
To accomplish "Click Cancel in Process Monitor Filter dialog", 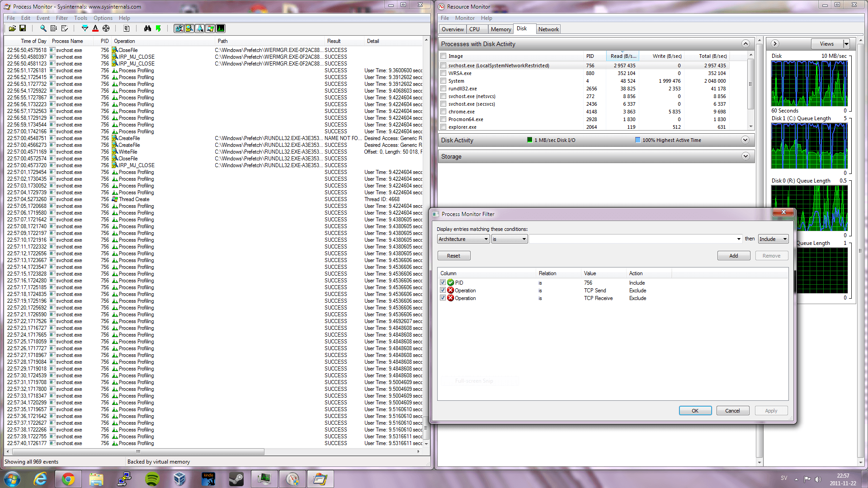I will [732, 411].
